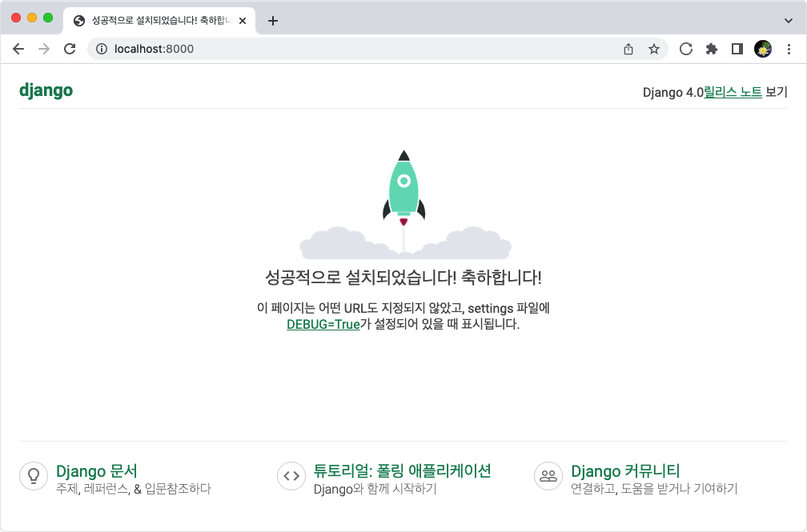The image size is (807, 532).
Task: Open a new tab with plus button
Action: coord(273,21)
